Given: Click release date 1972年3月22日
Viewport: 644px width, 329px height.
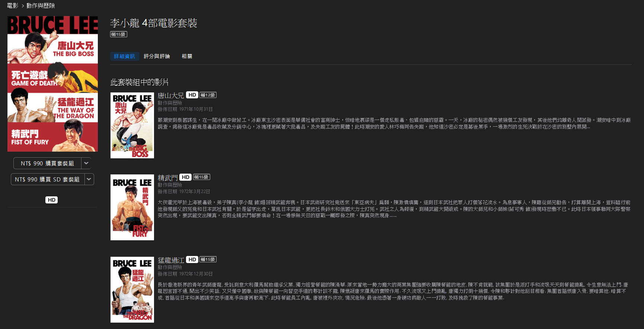Looking at the screenshot, I should click(x=195, y=192).
